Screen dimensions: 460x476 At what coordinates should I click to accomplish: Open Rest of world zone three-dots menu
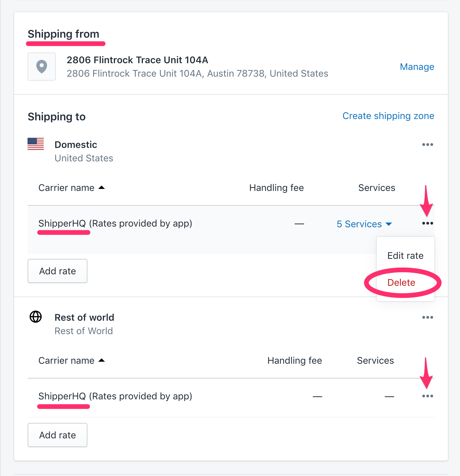[427, 317]
